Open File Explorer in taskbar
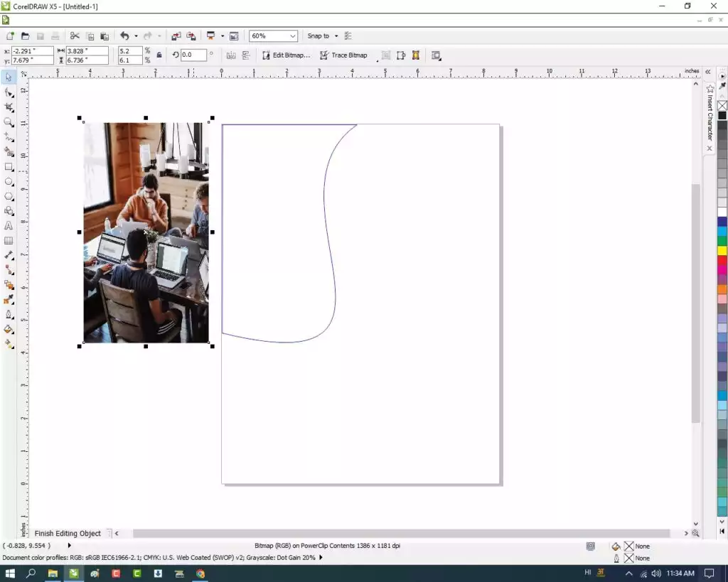 click(53, 573)
